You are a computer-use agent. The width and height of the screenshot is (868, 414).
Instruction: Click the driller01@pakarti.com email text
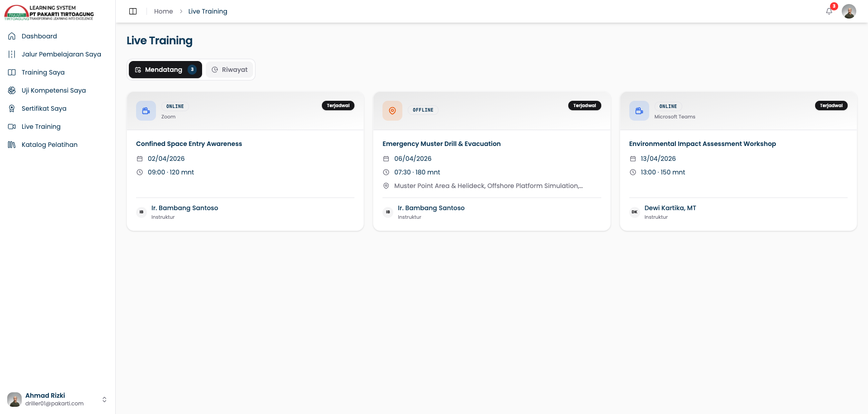(54, 404)
